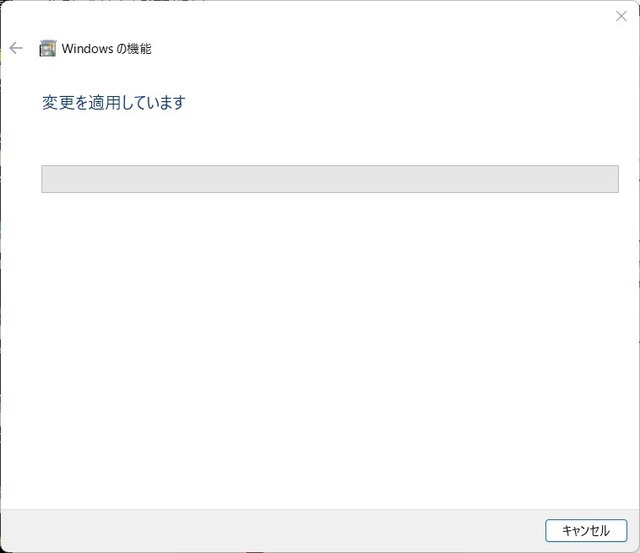Click the middle of the progress bar
This screenshot has width=640, height=553.
click(x=330, y=179)
